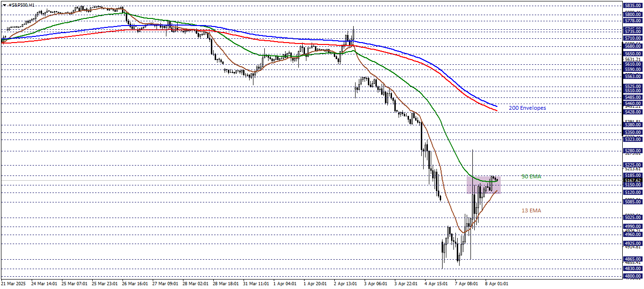
Task: Click the 25 Mar 23:01 time label
Action: point(104,284)
